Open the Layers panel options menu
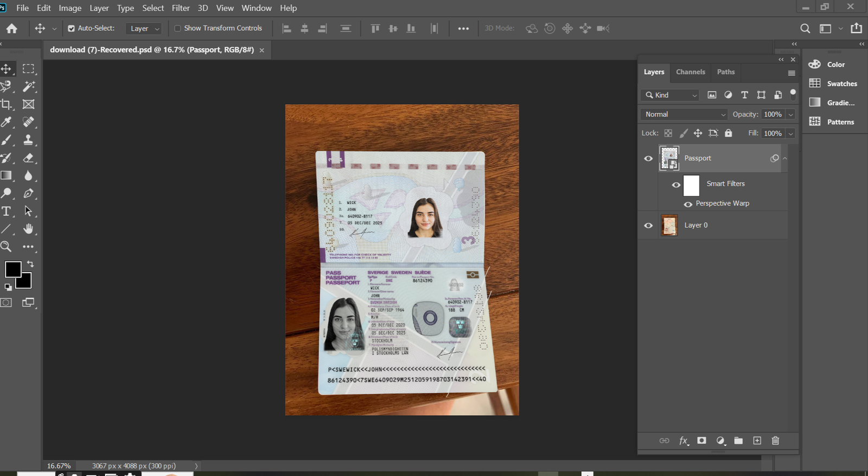This screenshot has height=476, width=868. coord(792,73)
